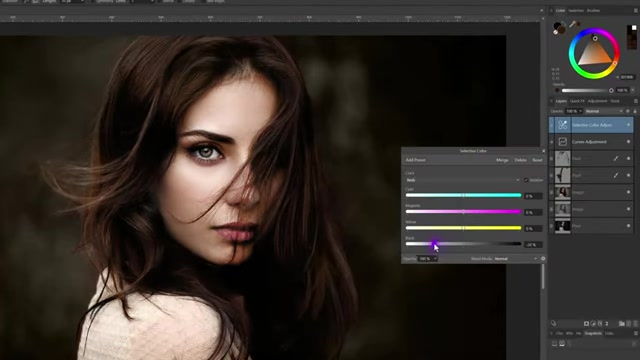Screen dimensions: 640x360
Task: Open the Layers panel options menu
Action: pos(636,101)
